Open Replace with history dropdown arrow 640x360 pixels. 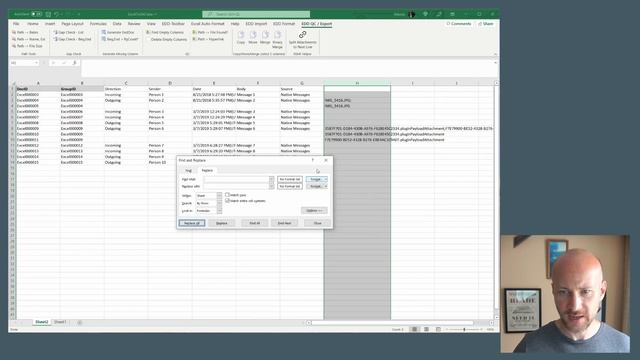tap(271, 186)
